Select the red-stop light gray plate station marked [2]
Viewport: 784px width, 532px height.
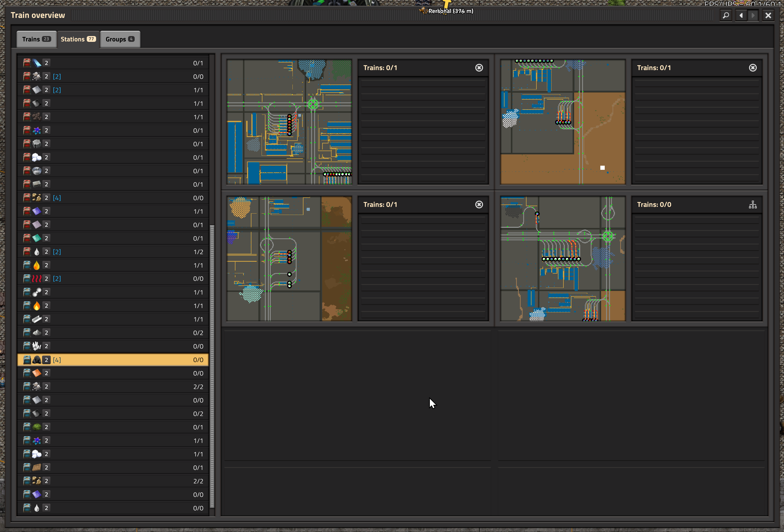[x=113, y=90]
